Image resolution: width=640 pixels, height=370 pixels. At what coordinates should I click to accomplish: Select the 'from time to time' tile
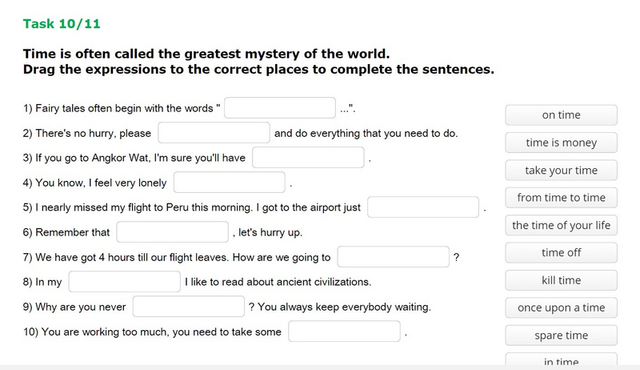coord(561,197)
